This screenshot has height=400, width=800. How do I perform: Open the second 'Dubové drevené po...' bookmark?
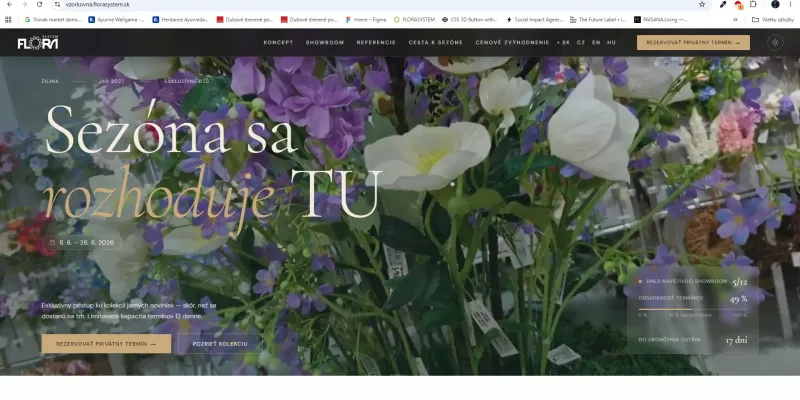309,19
